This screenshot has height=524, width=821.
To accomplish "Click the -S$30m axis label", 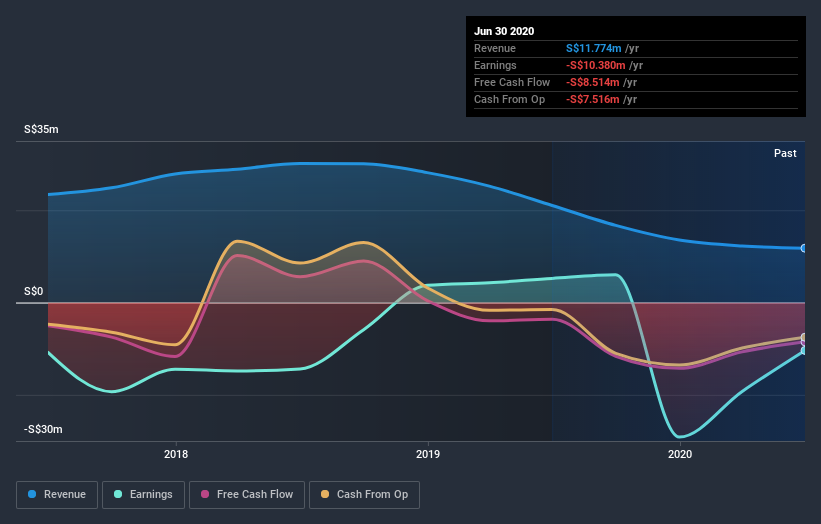I will [x=43, y=429].
